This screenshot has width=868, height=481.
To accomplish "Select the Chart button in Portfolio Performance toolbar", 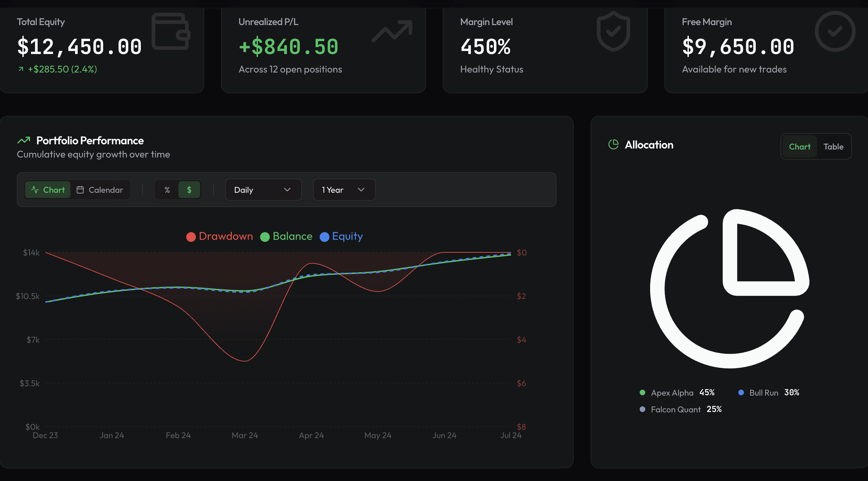I will 48,190.
